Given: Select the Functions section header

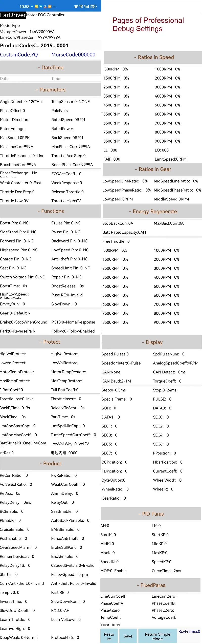Looking at the screenshot, I should (x=51, y=211).
